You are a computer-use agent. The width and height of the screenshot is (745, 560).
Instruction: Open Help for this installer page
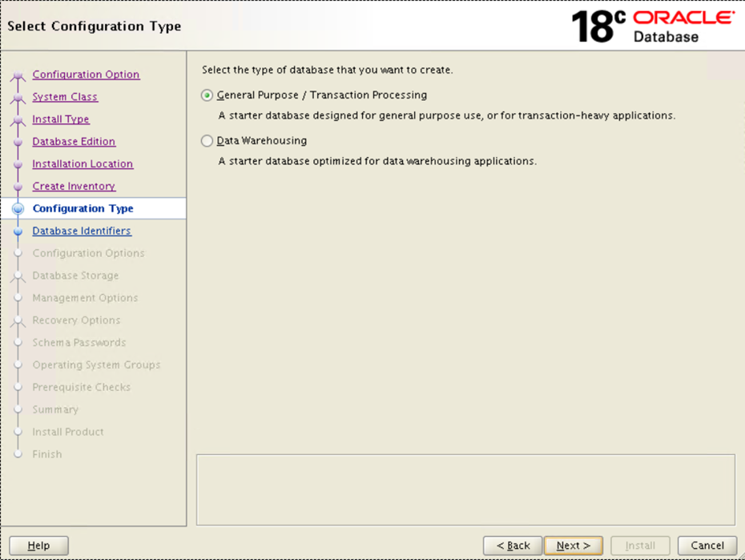tap(38, 546)
